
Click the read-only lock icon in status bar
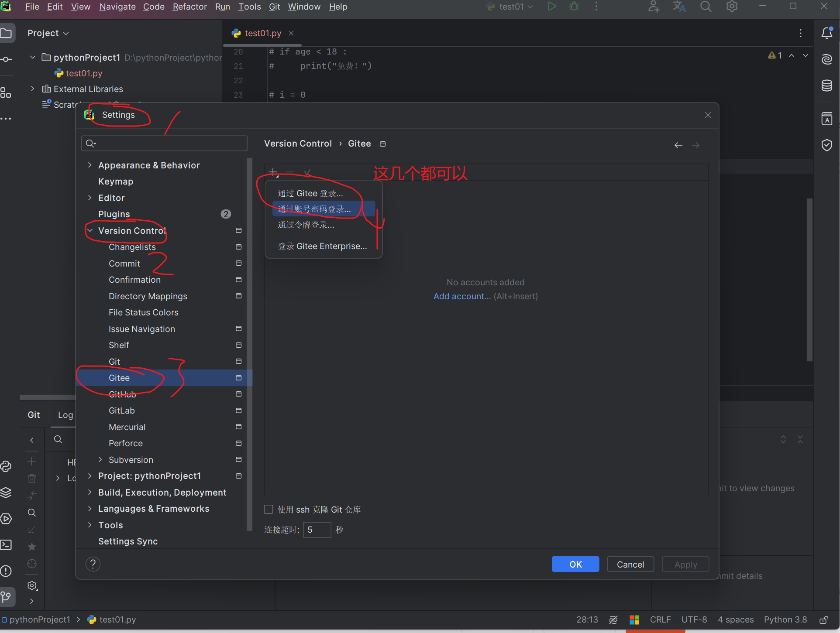pos(824,620)
